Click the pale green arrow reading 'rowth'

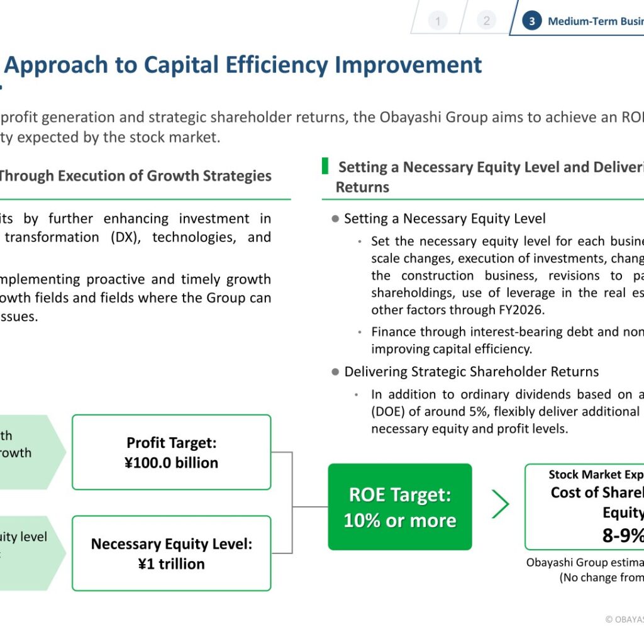(32, 452)
